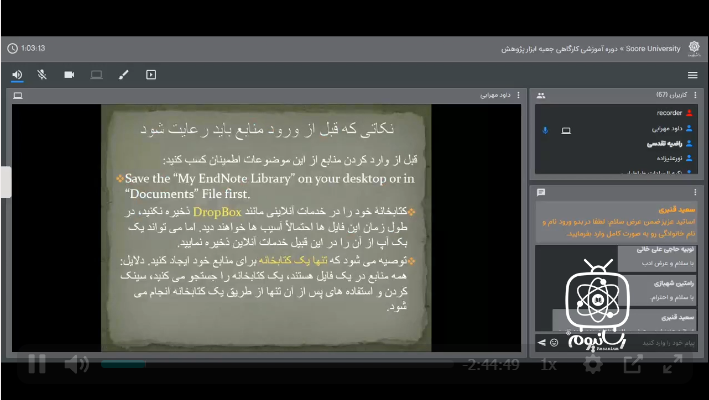Viewport: 709px width, 400px height.
Task: Click the remaining time -2:44:49 display
Action: (x=491, y=364)
